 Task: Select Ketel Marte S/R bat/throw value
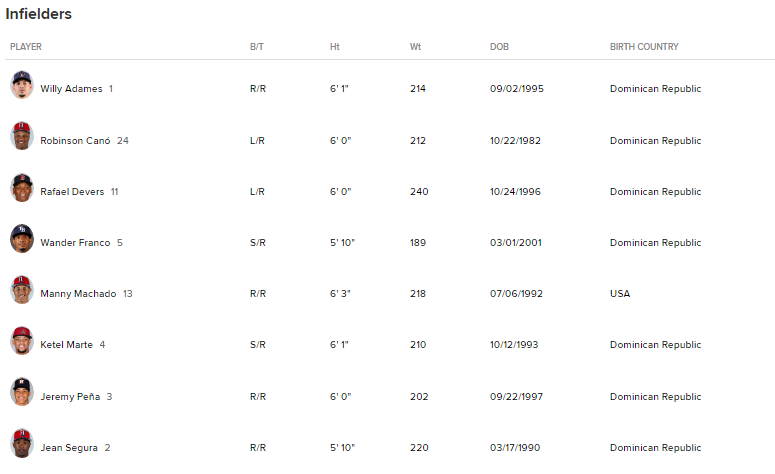pyautogui.click(x=258, y=345)
